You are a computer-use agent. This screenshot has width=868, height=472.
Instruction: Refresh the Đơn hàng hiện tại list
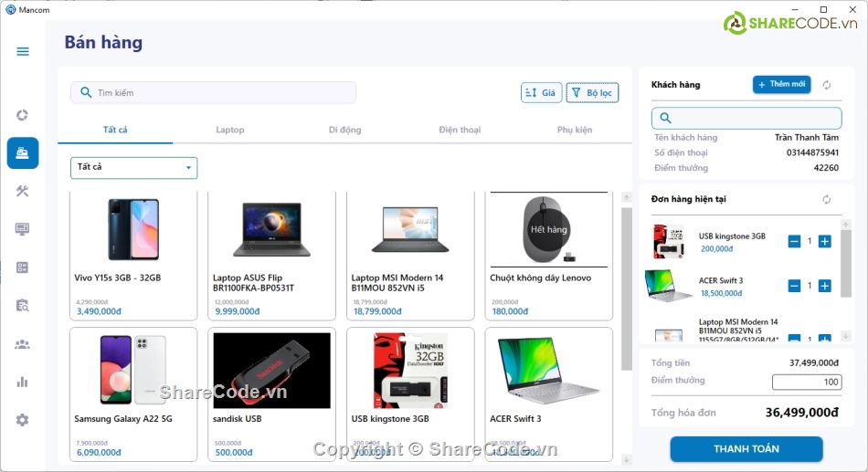827,199
